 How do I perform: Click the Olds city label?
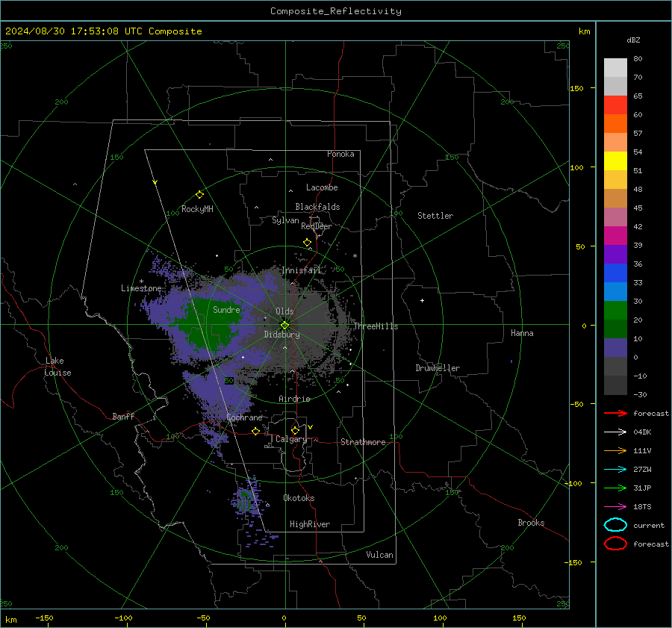pyautogui.click(x=284, y=311)
